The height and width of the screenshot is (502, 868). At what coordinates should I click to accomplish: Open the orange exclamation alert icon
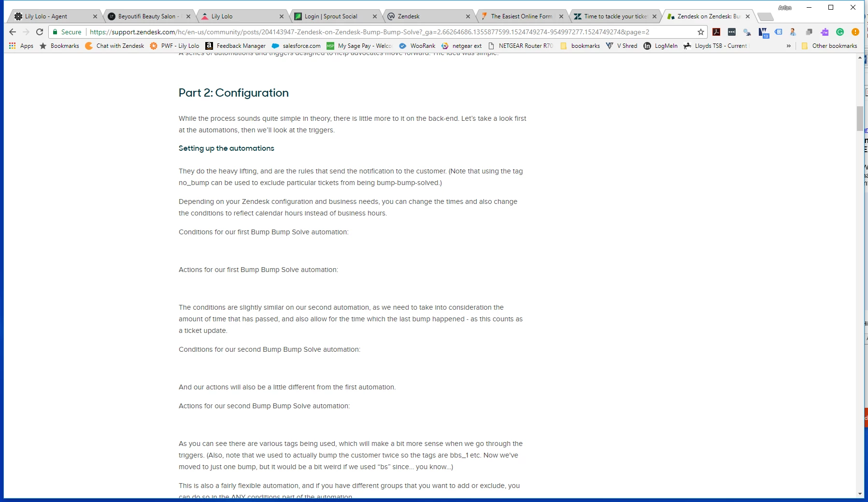[855, 32]
